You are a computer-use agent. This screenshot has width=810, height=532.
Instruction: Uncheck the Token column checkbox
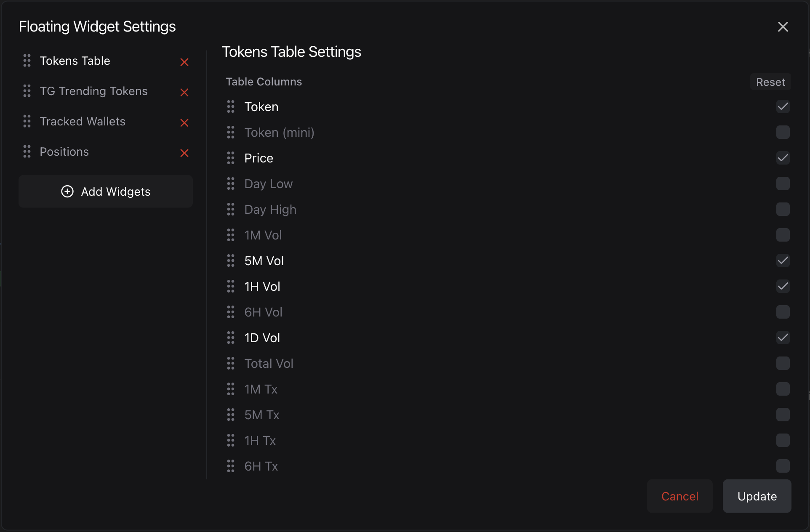click(x=783, y=107)
